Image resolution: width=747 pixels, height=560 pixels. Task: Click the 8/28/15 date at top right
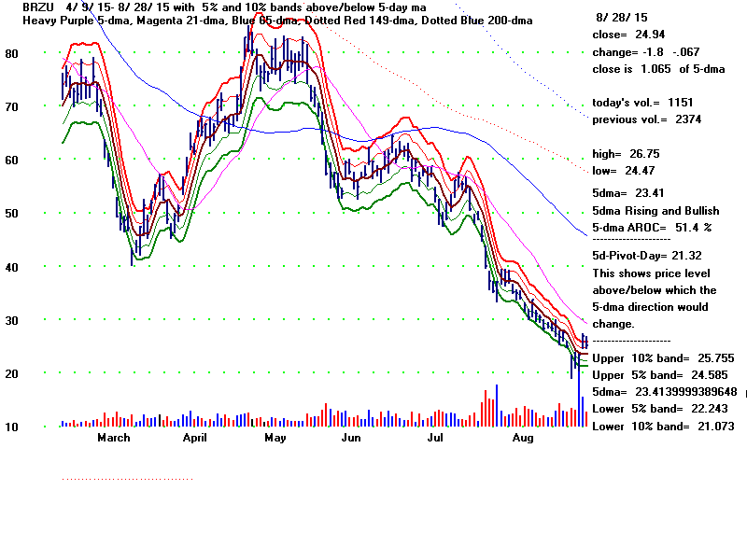(621, 18)
